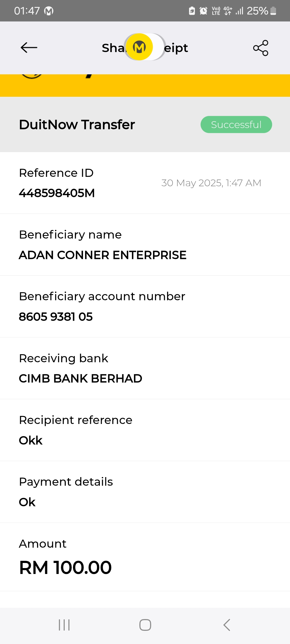The height and width of the screenshot is (644, 290).
Task: Select beneficiary name ADAN CONNER ENTERPRISE
Action: pyautogui.click(x=103, y=255)
